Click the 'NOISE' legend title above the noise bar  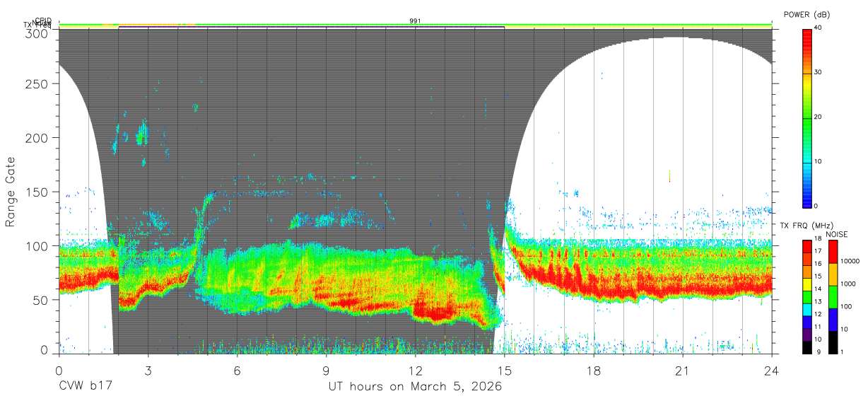[838, 234]
